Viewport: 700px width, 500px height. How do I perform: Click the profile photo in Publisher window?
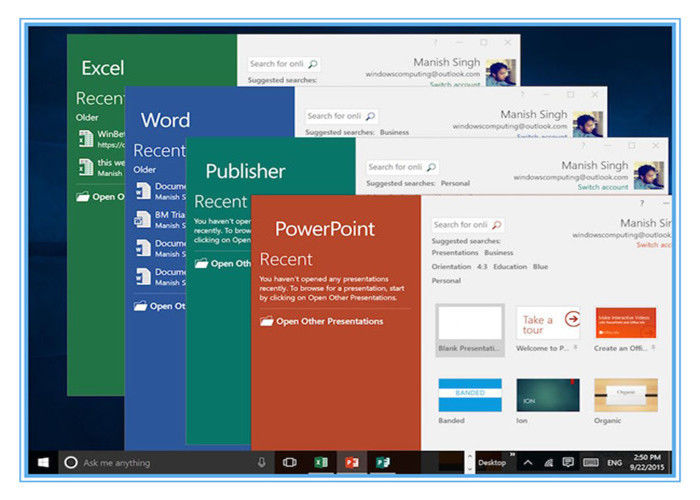click(x=649, y=175)
